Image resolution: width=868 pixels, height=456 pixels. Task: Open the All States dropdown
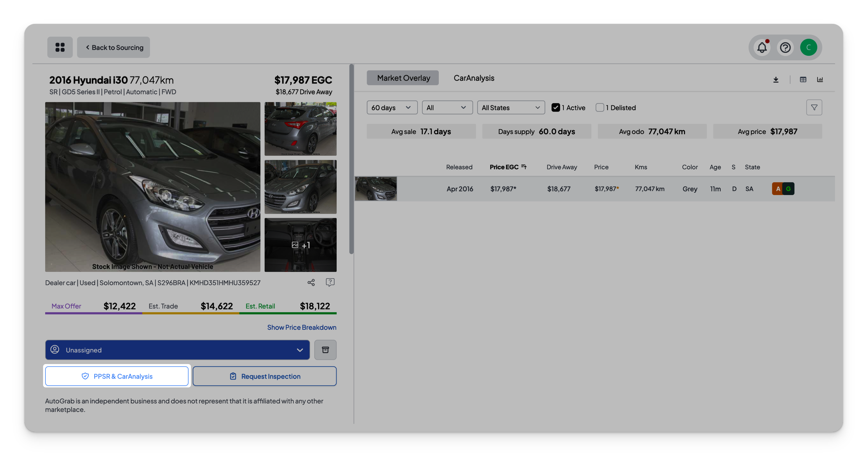511,107
